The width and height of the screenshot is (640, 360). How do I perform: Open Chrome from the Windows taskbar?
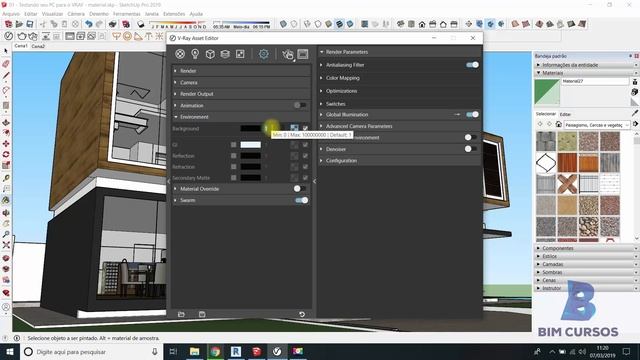click(215, 352)
